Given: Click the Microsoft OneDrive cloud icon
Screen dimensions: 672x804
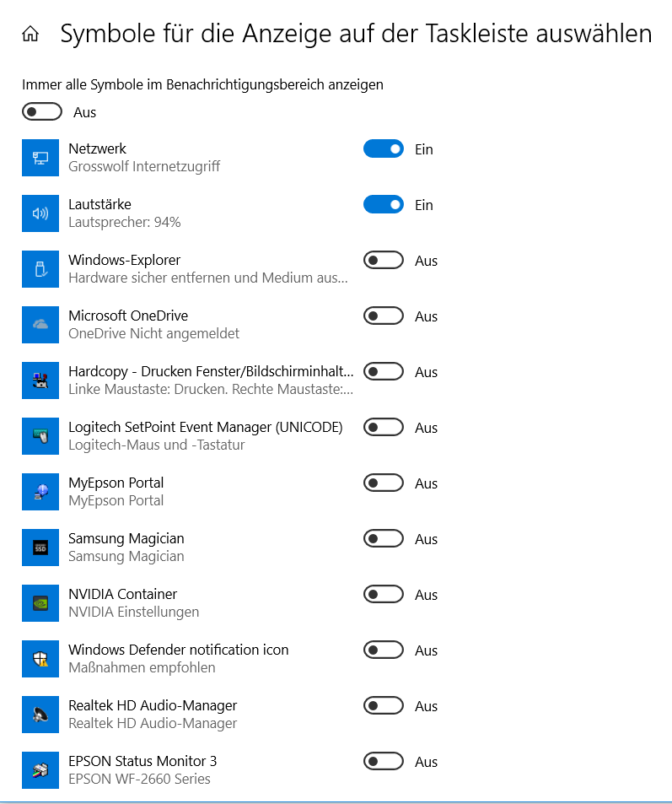Looking at the screenshot, I should 40,325.
